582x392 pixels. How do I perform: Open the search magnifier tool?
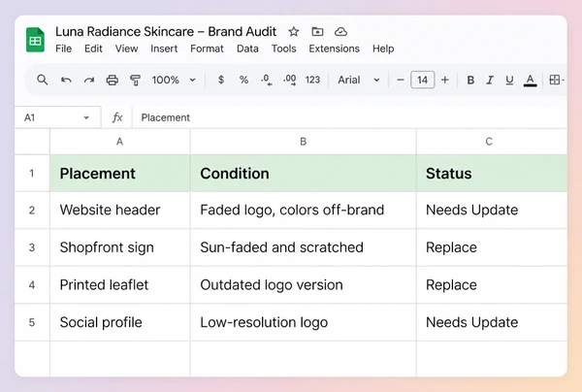pos(43,80)
